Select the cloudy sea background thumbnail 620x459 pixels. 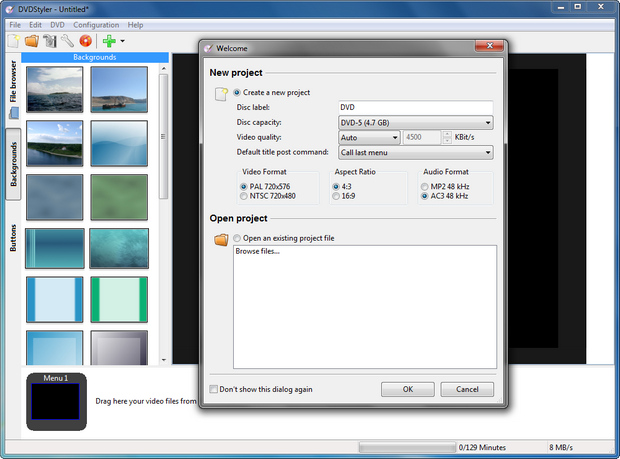tap(55, 89)
